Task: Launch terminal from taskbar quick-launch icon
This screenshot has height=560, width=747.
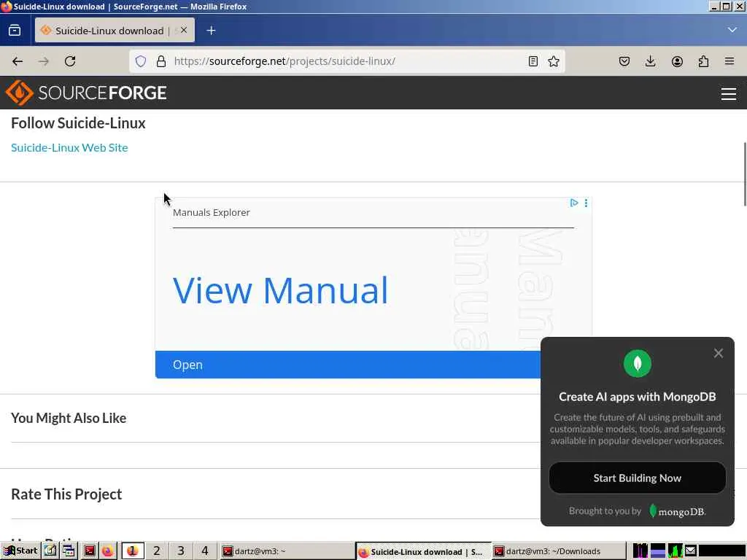Action: coord(90,551)
